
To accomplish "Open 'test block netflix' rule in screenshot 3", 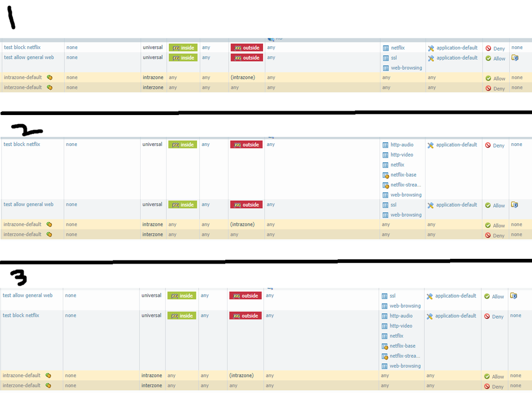I will [21, 315].
